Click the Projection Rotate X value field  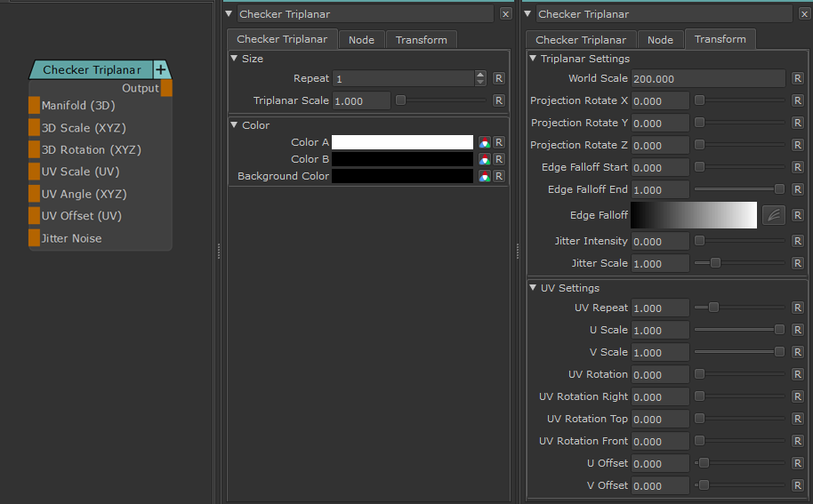[660, 100]
